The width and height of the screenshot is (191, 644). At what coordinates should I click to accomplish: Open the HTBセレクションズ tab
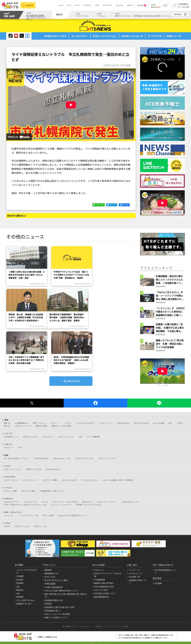click(x=132, y=36)
